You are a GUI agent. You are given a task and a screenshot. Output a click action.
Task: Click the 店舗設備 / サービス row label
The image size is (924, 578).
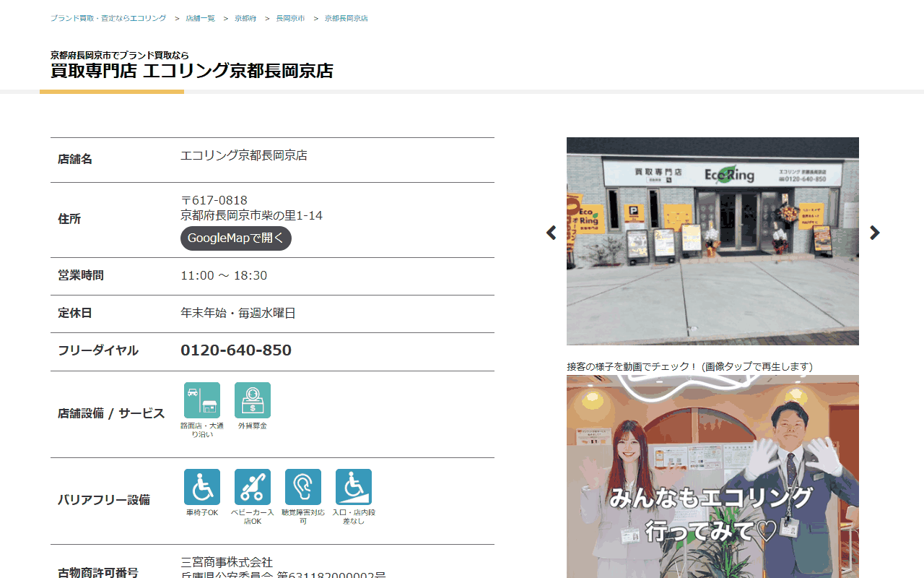click(111, 414)
